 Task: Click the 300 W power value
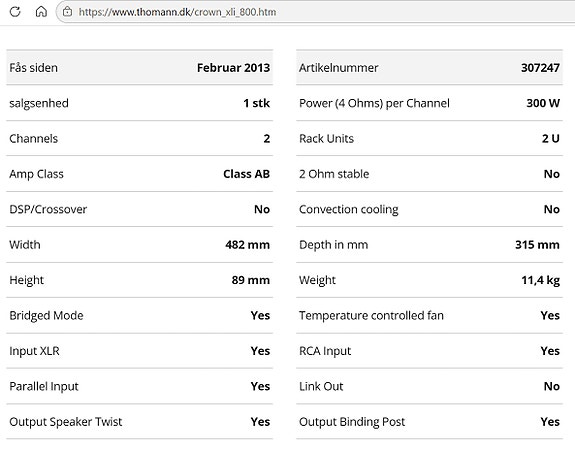543,103
